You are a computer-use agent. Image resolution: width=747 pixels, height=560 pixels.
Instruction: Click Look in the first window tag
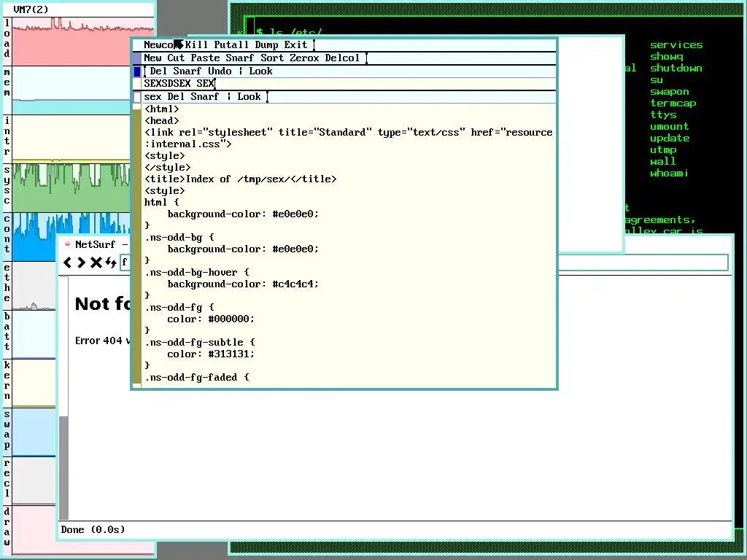(260, 71)
